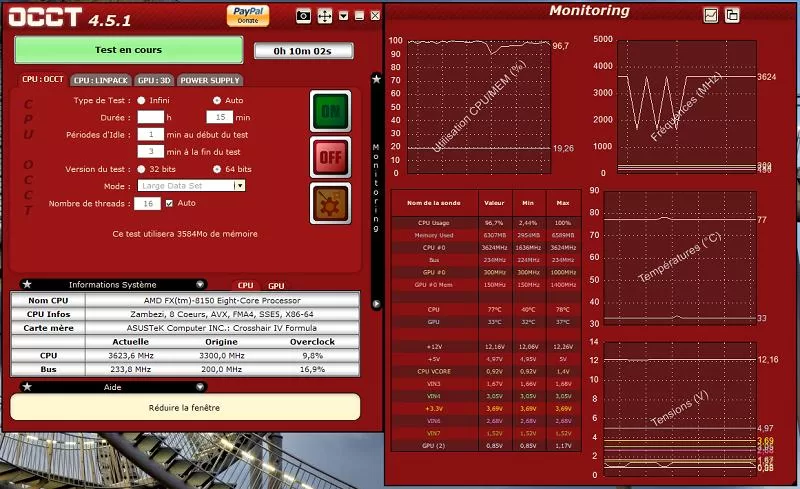Click the AMD FX-8150 CPU name cell
Screen dimensions: 800x489
click(222, 301)
